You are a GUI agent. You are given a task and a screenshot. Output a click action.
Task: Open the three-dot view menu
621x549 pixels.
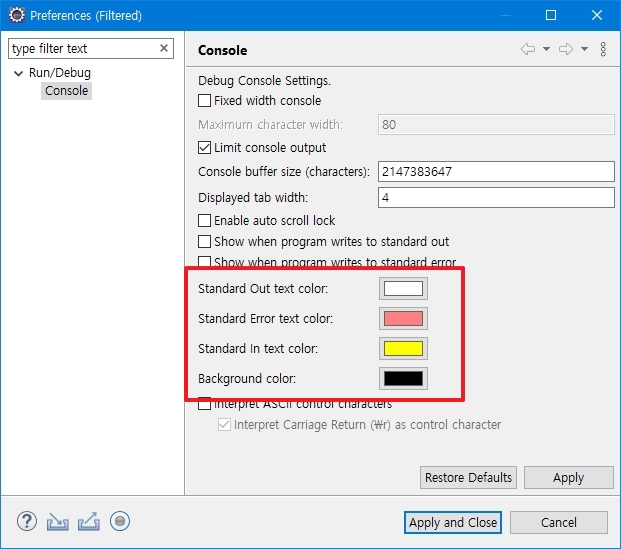point(603,49)
